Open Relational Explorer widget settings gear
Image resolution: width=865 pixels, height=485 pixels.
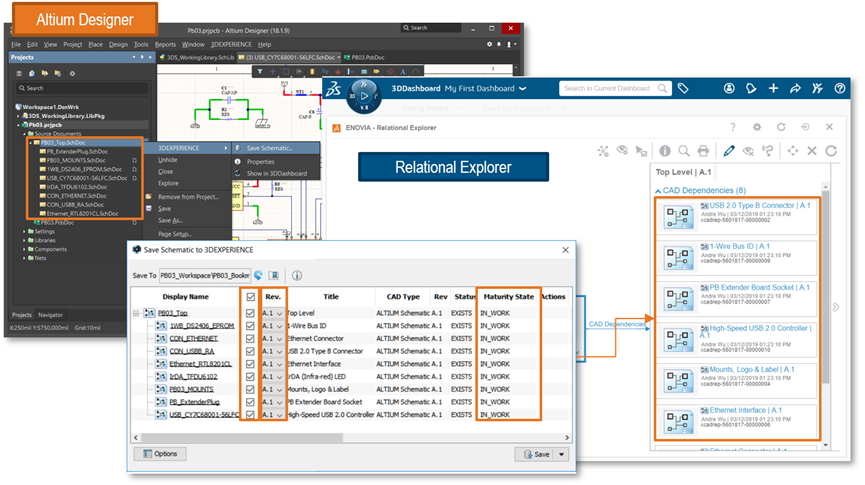coord(757,127)
